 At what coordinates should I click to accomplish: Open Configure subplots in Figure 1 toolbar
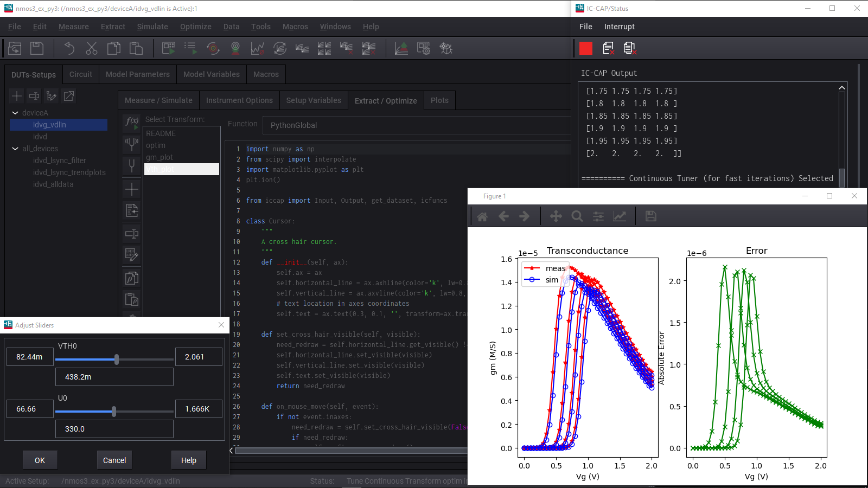point(598,216)
